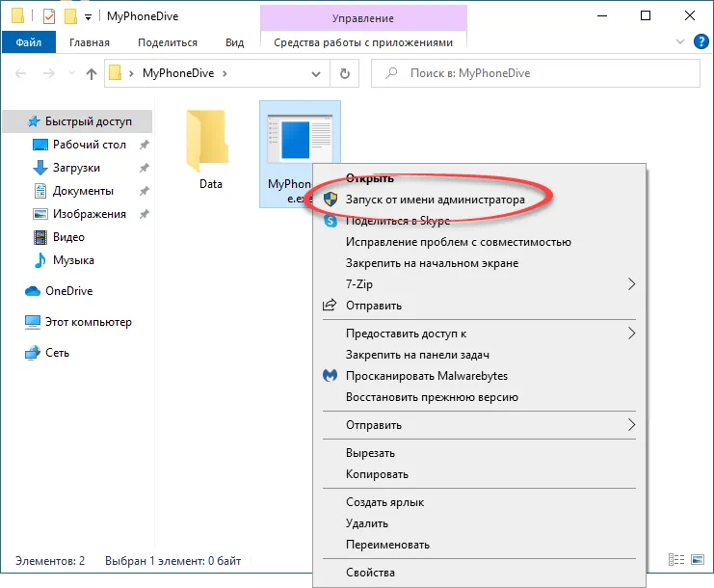714x588 pixels.
Task: Select Сеть in navigation pane
Action: (x=57, y=353)
